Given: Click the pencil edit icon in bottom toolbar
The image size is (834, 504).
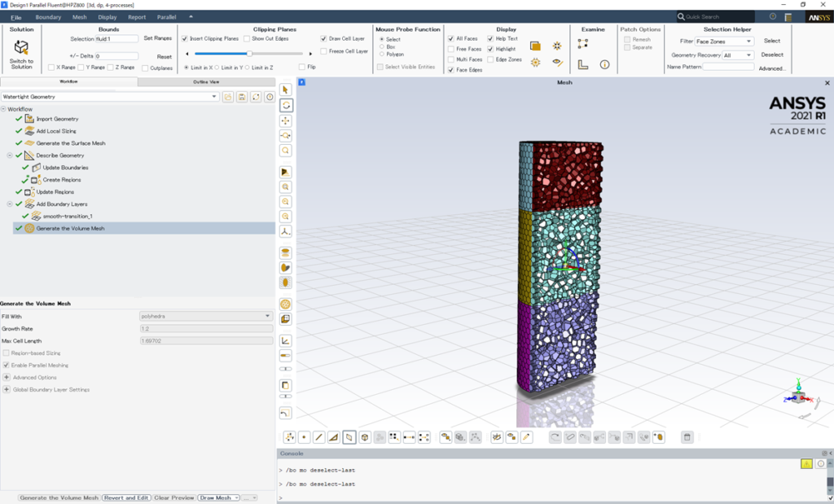Looking at the screenshot, I should tap(527, 437).
